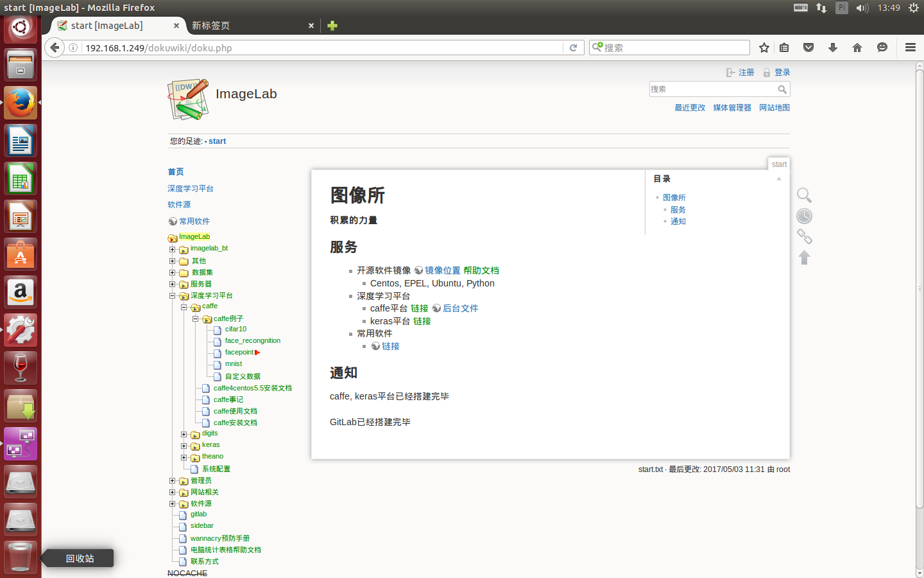Click the Firefox back arrow button
Viewport: 924px width, 578px height.
click(55, 48)
